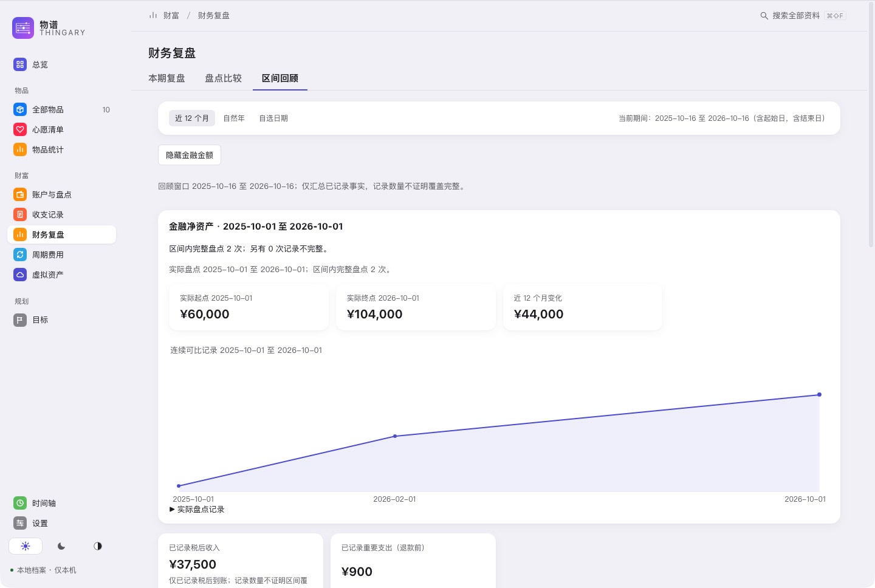
Task: Click ¥37,500 已记录税后收入 value
Action: (193, 564)
